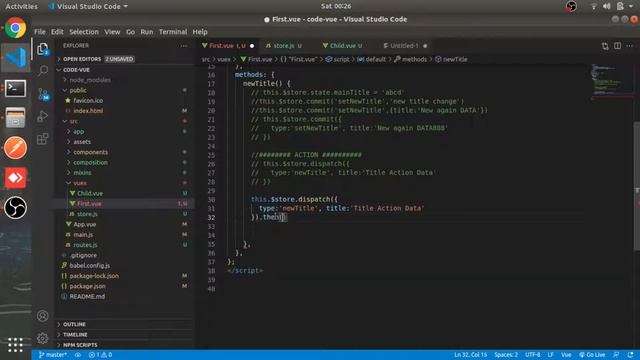640x360 pixels.
Task: Open errors and warnings in status bar
Action: click(x=100, y=355)
